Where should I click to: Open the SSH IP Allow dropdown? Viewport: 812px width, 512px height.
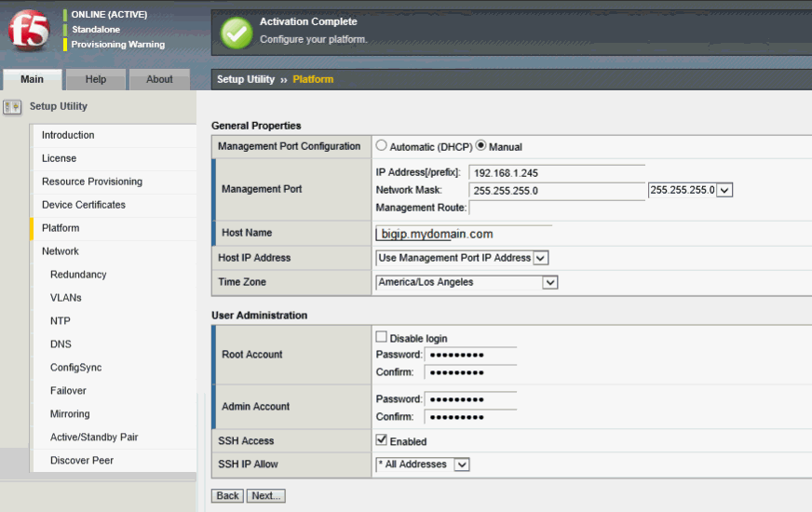coord(461,465)
